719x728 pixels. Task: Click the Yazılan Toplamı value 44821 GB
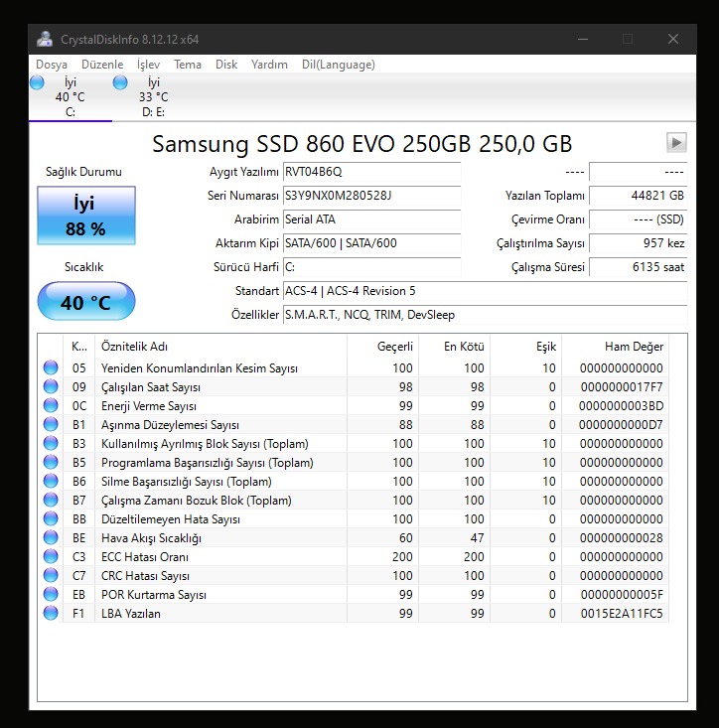coord(639,196)
